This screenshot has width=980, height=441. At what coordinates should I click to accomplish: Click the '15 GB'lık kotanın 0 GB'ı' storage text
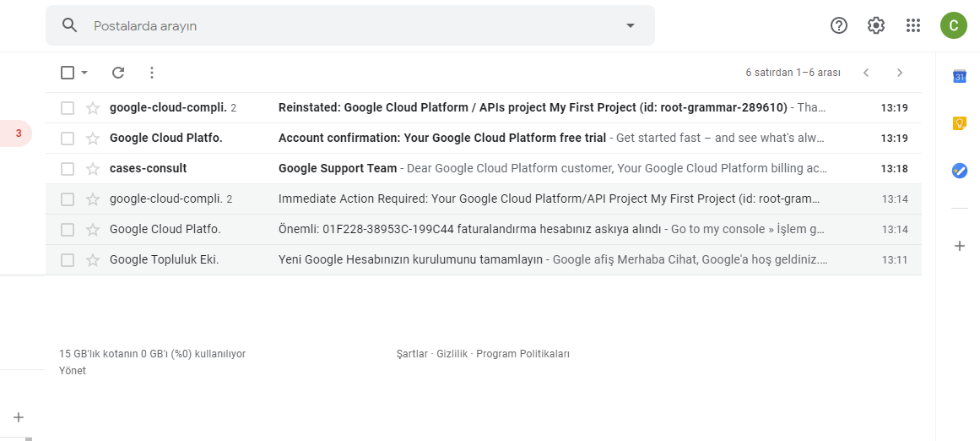click(153, 354)
